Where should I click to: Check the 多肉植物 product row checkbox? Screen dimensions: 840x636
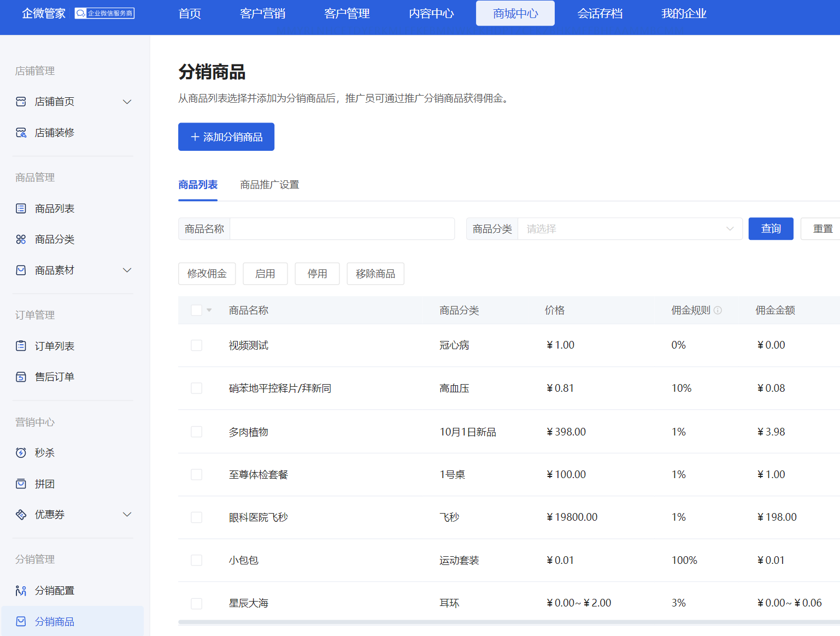(197, 432)
